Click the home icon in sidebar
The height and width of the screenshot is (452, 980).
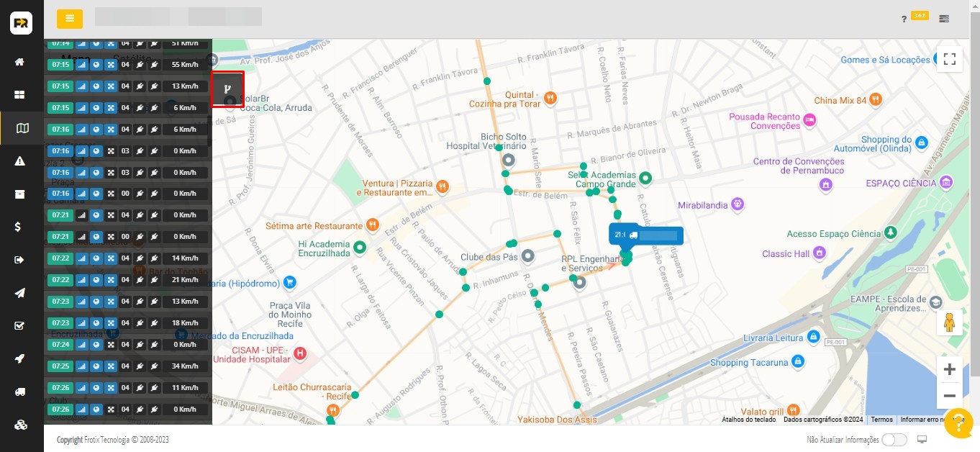coord(20,62)
